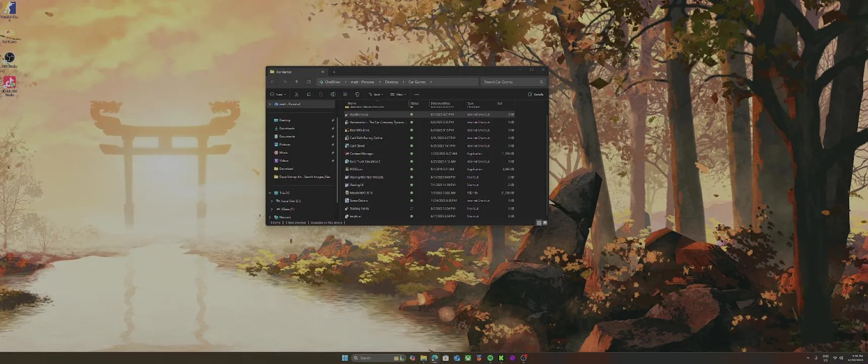868x364 pixels.
Task: Open Microsoft Edge from the taskbar
Action: [435, 358]
